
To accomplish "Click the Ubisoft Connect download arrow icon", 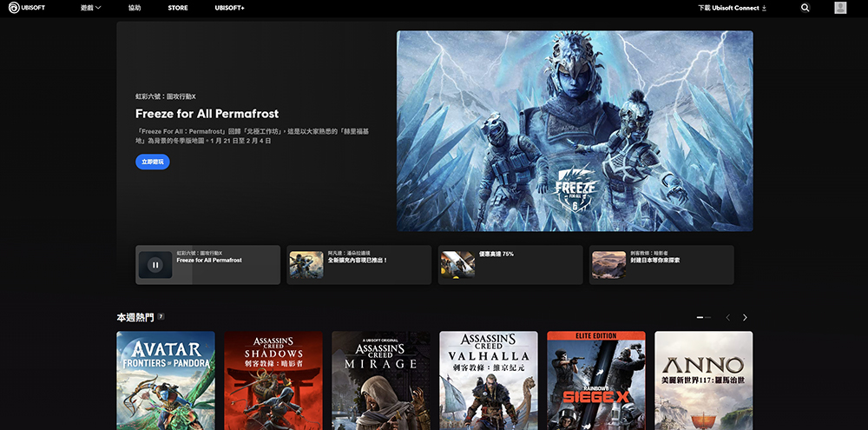I will pyautogui.click(x=764, y=9).
